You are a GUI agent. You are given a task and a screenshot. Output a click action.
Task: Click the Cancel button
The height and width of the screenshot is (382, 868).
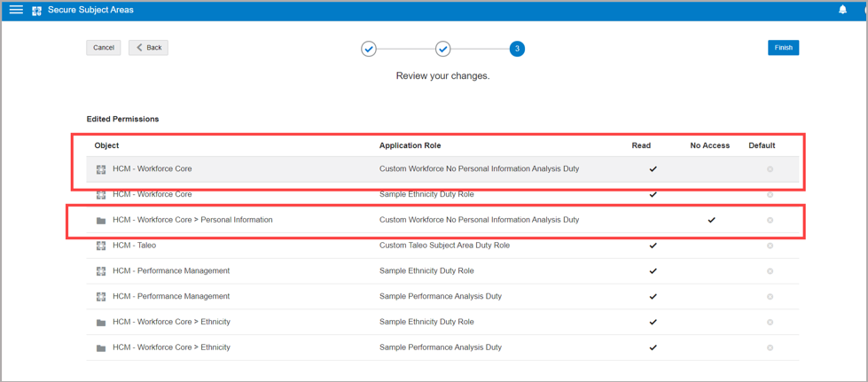coord(104,48)
